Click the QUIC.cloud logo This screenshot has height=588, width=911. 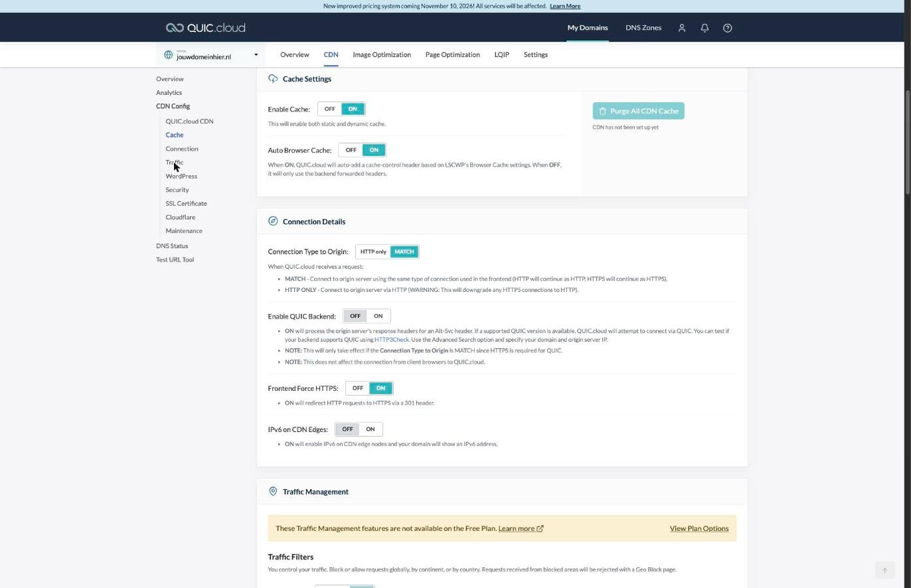point(206,28)
